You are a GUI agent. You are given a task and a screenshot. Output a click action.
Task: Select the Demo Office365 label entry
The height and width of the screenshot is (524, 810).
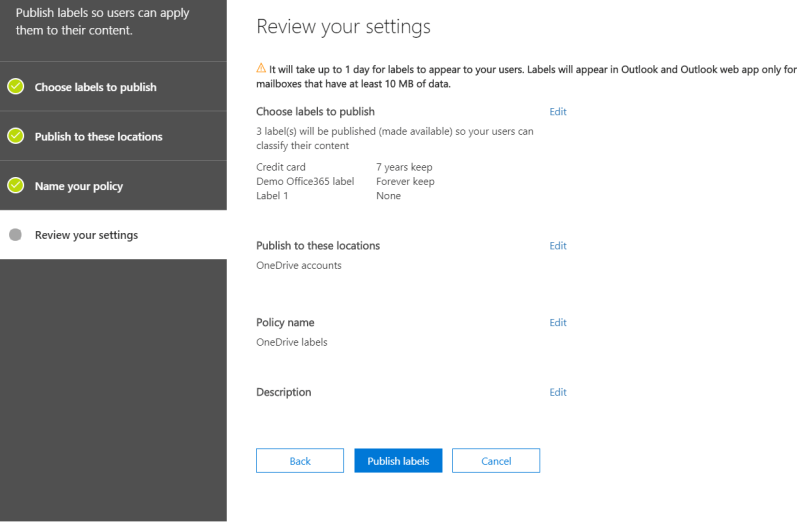point(305,182)
